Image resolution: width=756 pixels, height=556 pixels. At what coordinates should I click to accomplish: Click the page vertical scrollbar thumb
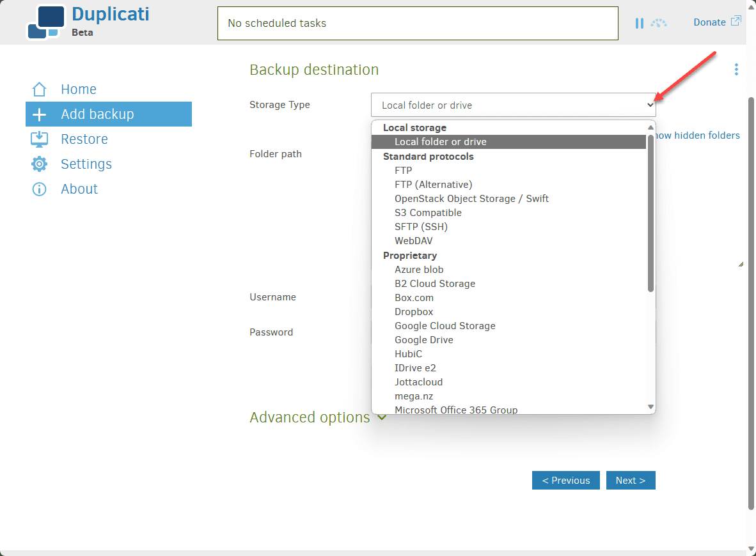(751, 304)
